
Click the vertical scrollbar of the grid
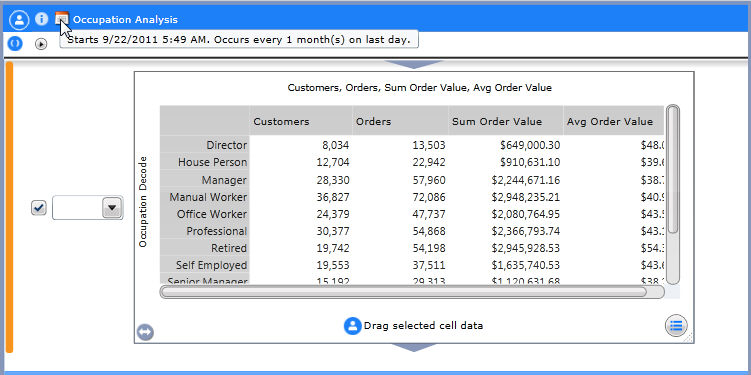click(x=673, y=194)
